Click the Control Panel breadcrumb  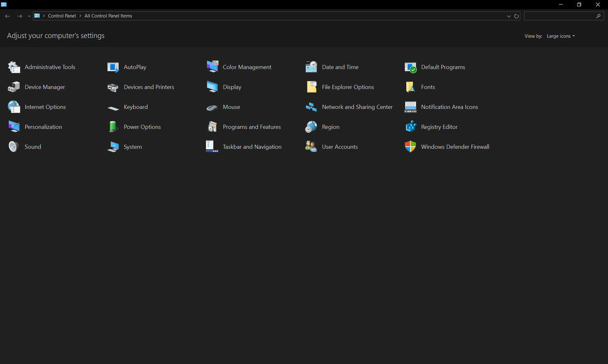(x=62, y=16)
